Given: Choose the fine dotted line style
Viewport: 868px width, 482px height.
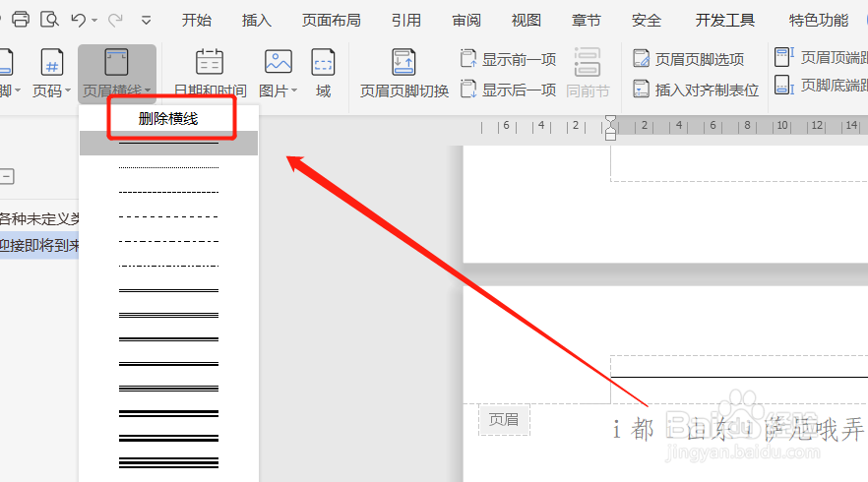Looking at the screenshot, I should [168, 167].
